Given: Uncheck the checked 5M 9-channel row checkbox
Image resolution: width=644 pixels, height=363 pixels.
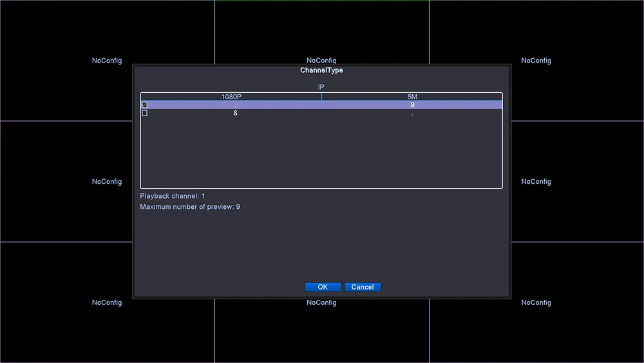Looking at the screenshot, I should coord(144,105).
